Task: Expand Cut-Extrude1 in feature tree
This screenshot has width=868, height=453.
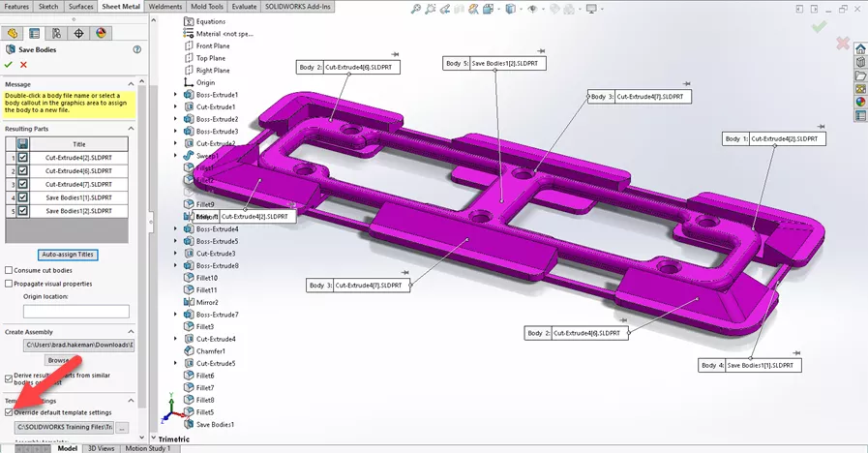Action: click(x=176, y=106)
